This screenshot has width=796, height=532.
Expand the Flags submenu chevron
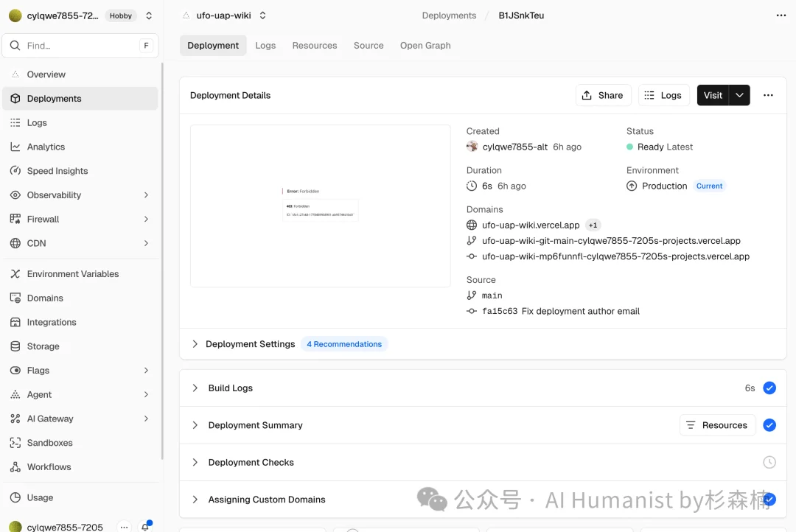coord(146,370)
